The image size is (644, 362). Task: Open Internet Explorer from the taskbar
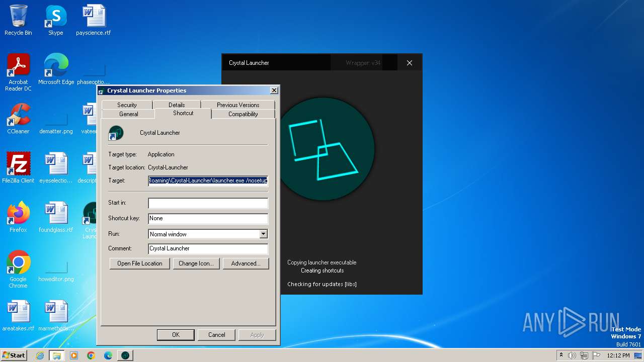(x=40, y=355)
